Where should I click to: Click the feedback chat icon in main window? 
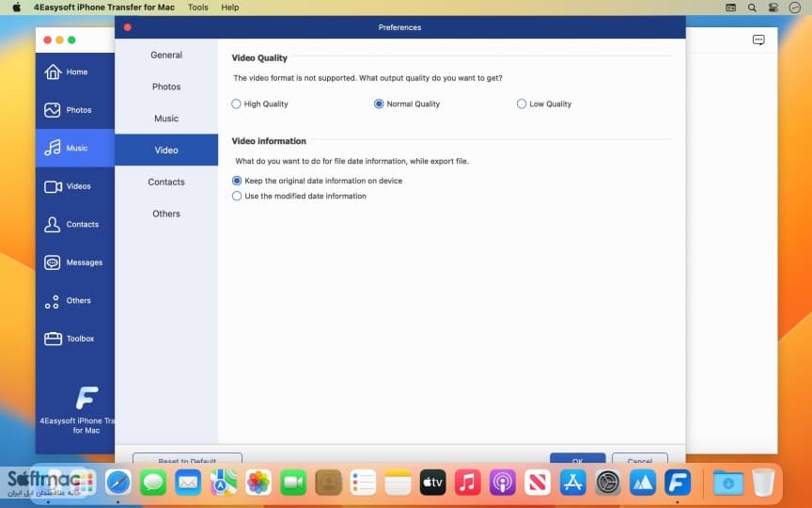click(758, 40)
